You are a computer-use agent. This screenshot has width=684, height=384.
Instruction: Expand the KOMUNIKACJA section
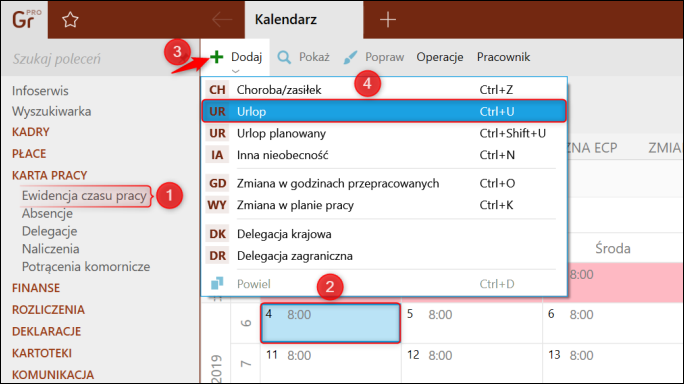point(53,375)
